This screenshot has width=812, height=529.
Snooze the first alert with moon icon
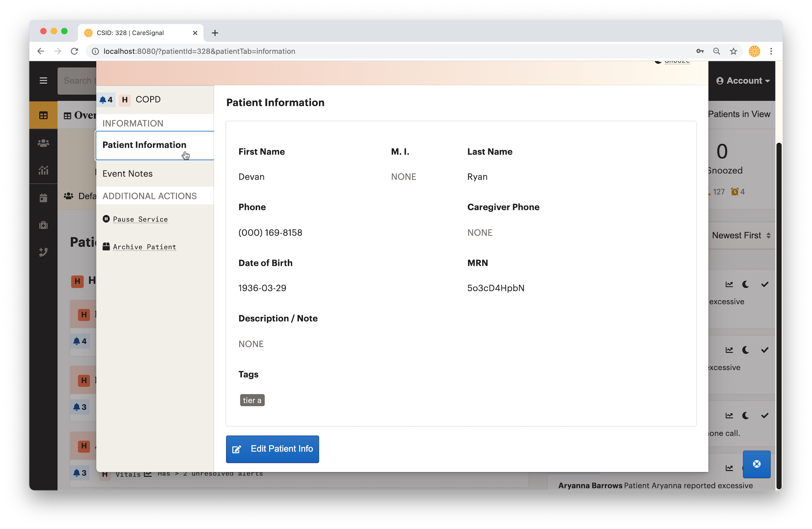(x=746, y=284)
